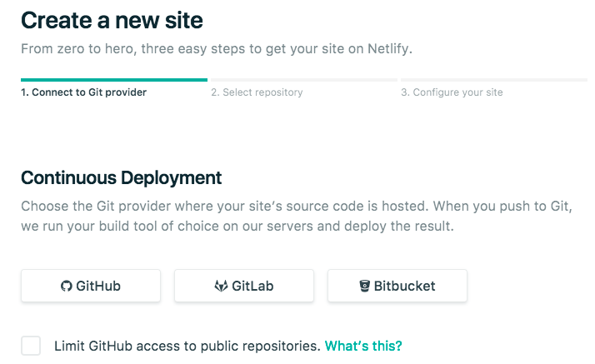Viewport: 595px width, 364px height.
Task: Open the "What's this?" link
Action: [363, 346]
